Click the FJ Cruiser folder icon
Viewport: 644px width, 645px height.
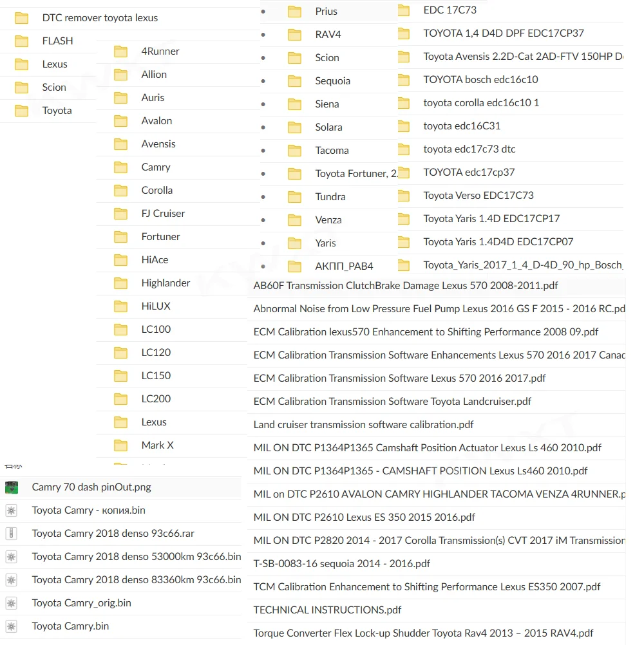pyautogui.click(x=120, y=214)
